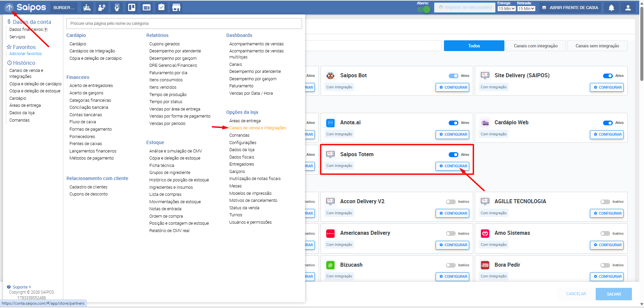
Task: Enable the Amo Sistemas switch
Action: (605, 234)
